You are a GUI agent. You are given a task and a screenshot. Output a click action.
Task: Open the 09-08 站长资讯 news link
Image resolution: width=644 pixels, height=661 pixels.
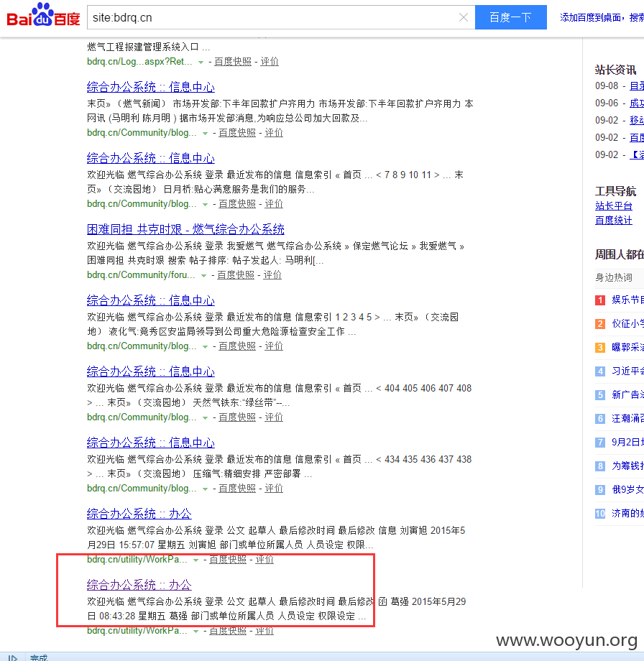coord(637,86)
